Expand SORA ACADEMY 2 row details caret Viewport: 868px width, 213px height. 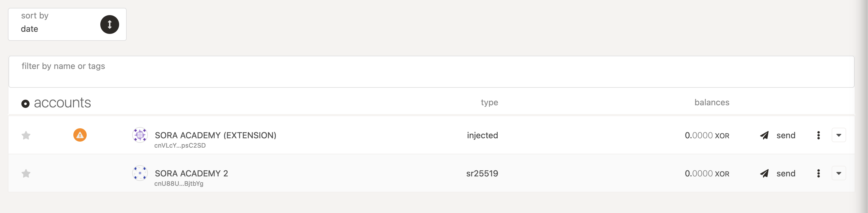coord(839,173)
